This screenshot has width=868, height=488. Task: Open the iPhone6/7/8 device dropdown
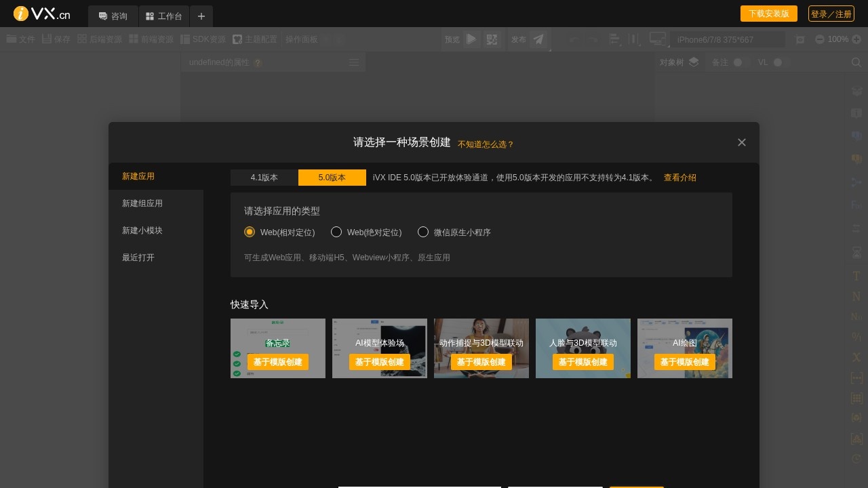(x=729, y=39)
